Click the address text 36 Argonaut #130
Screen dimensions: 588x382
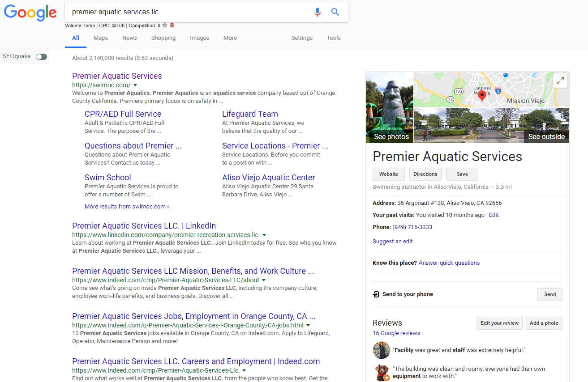tap(450, 203)
